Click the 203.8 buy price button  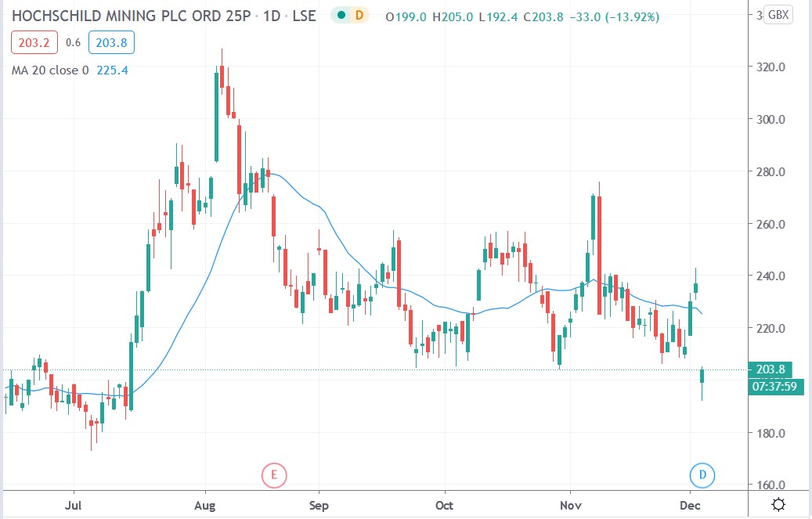[x=111, y=42]
